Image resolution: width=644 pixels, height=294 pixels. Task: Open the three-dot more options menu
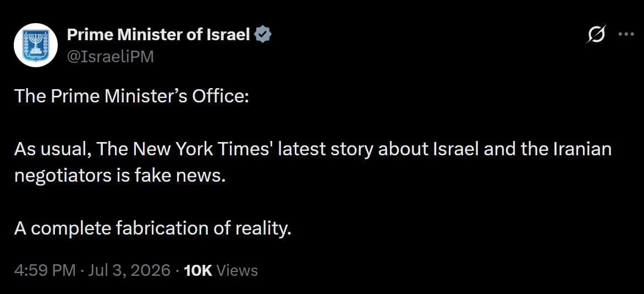pyautogui.click(x=626, y=35)
